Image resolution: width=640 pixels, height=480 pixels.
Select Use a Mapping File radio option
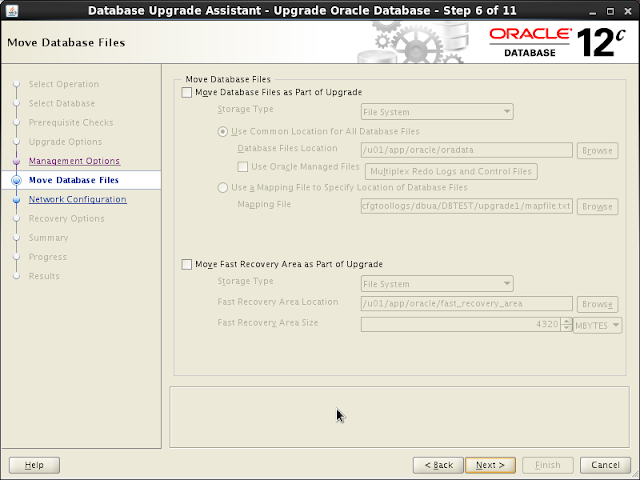[222, 187]
